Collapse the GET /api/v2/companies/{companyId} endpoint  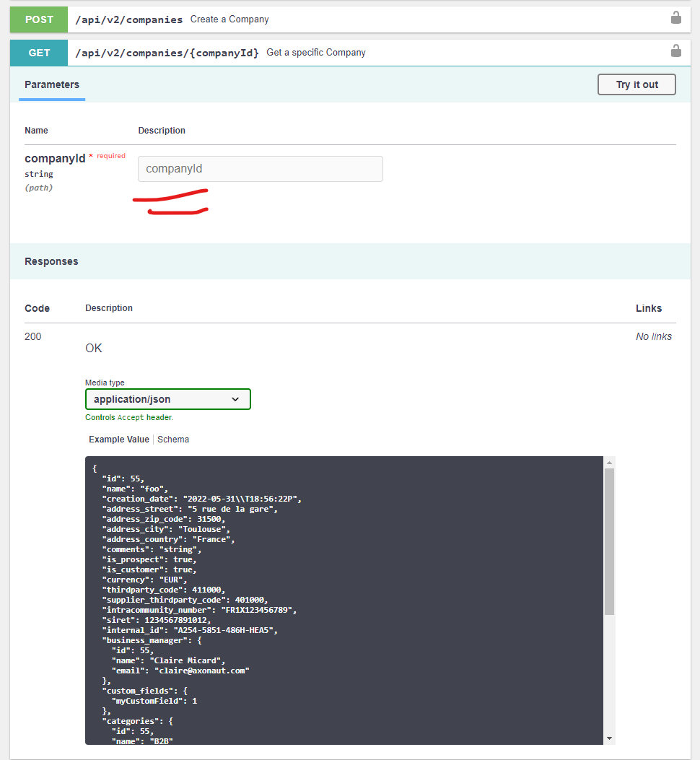pyautogui.click(x=350, y=53)
